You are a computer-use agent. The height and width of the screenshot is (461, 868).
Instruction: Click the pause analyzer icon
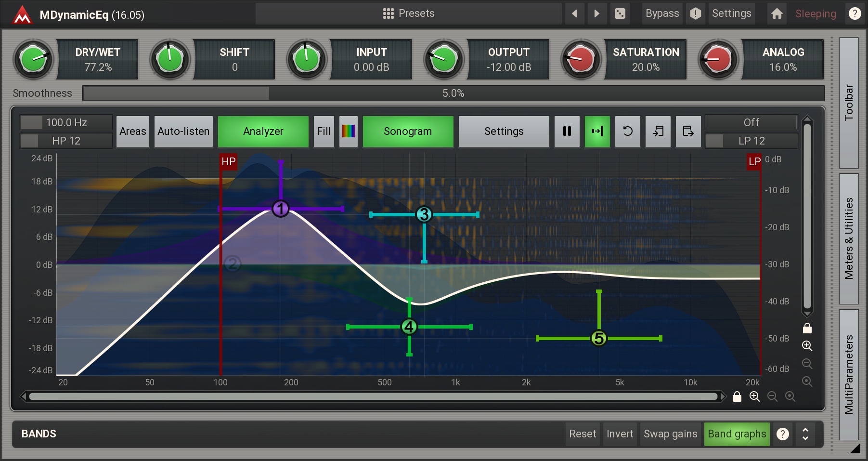567,131
